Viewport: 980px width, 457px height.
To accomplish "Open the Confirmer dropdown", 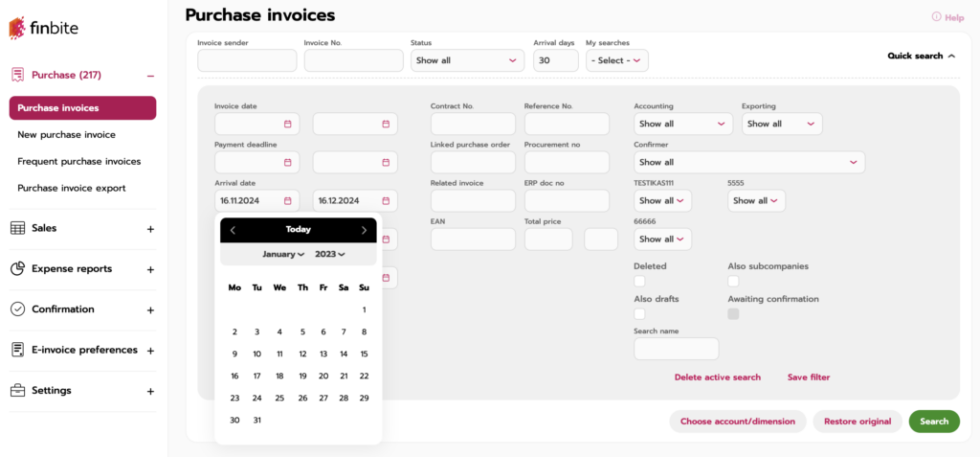I will (748, 163).
